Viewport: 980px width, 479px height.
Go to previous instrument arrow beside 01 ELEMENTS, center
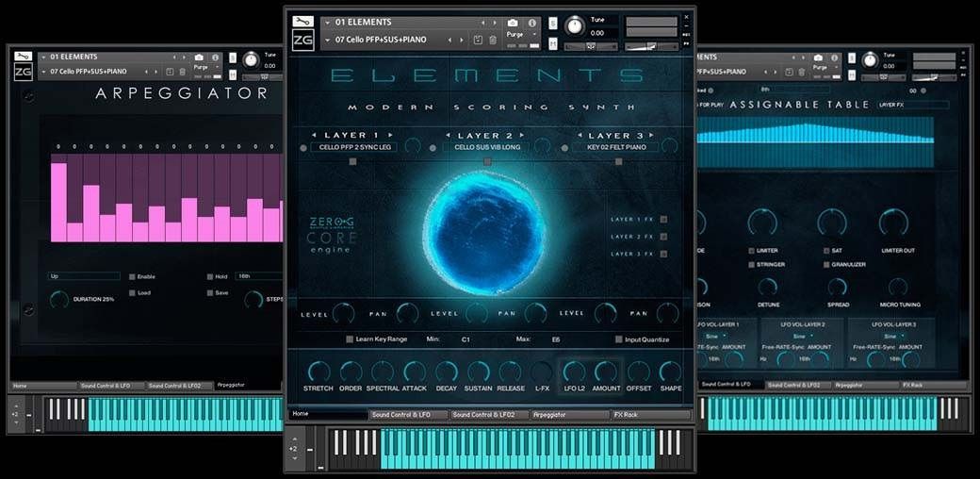[482, 23]
